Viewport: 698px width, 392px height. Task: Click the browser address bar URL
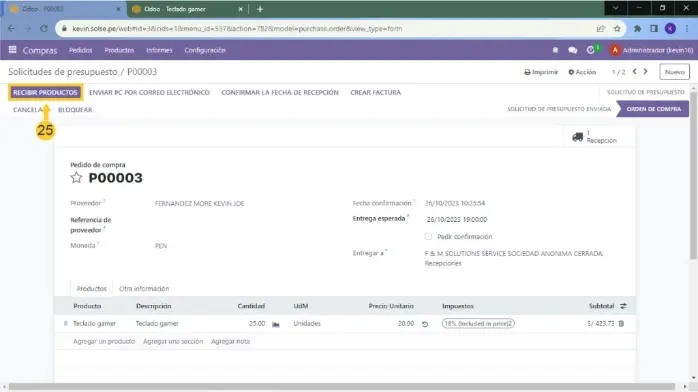pyautogui.click(x=237, y=28)
